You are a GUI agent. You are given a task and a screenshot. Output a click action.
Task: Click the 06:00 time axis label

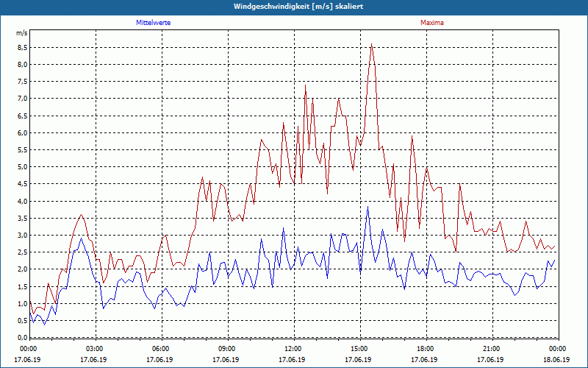tap(159, 349)
